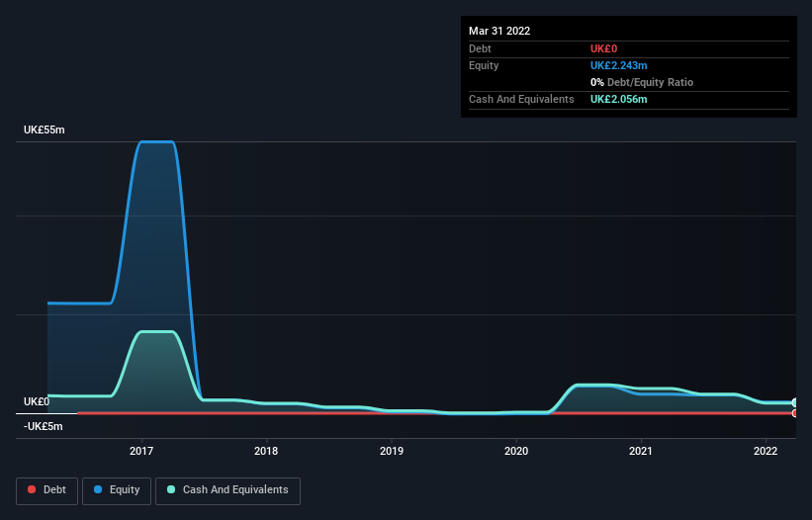The width and height of the screenshot is (812, 520).
Task: Click the 2018 axis label
Action: 266,451
